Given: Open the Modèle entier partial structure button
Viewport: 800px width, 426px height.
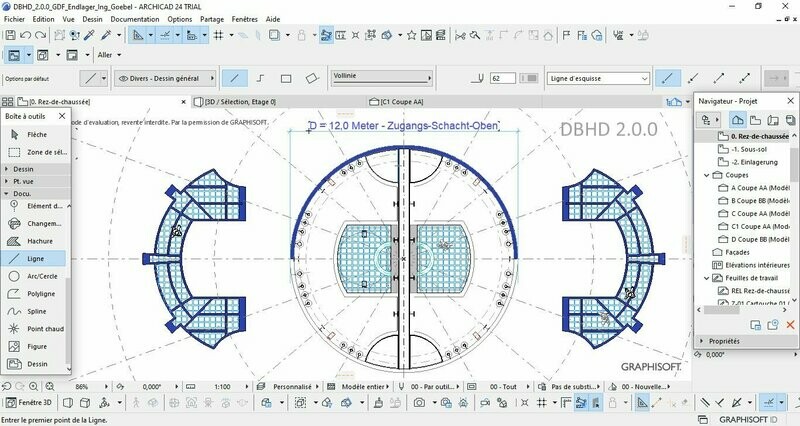Looking at the screenshot, I should (360, 387).
